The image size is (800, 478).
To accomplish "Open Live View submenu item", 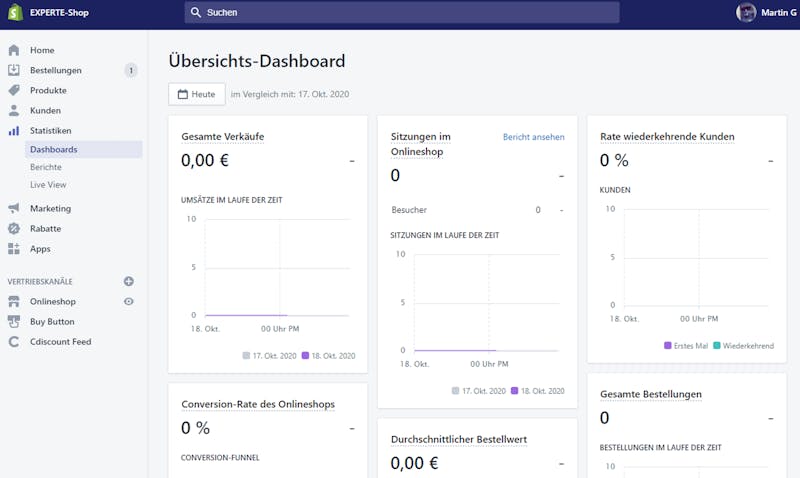I will [x=48, y=185].
